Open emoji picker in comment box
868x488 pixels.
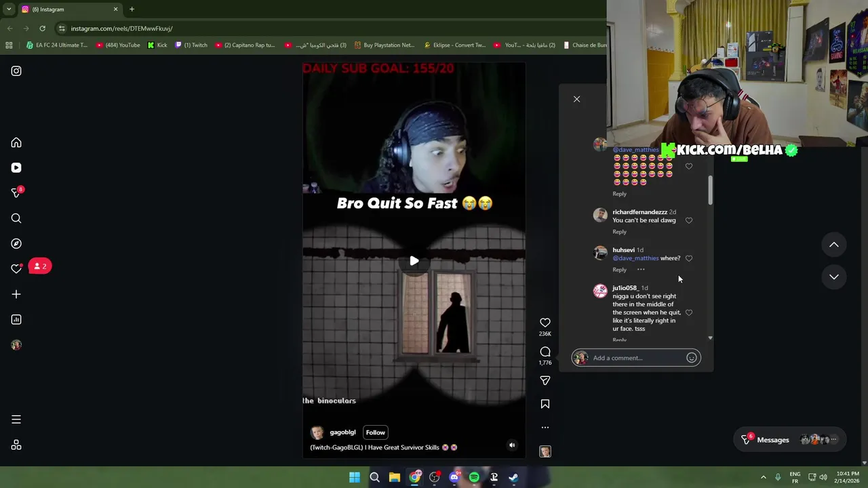(x=692, y=358)
